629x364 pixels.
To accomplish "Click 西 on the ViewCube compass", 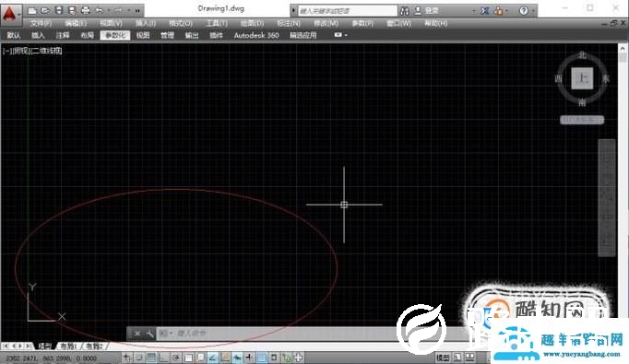I will [558, 78].
